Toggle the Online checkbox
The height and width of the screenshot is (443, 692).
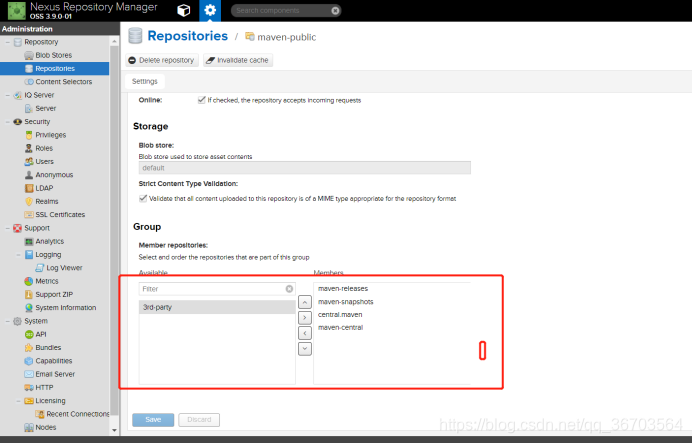202,100
